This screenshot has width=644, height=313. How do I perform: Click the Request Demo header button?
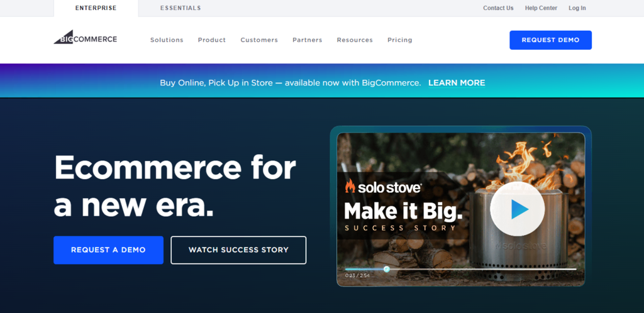coord(550,40)
